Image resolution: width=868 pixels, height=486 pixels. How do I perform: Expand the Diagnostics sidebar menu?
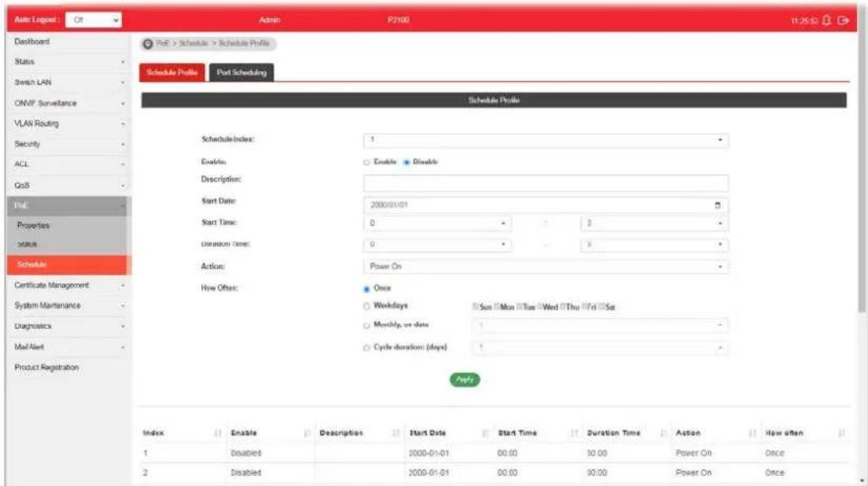point(69,326)
